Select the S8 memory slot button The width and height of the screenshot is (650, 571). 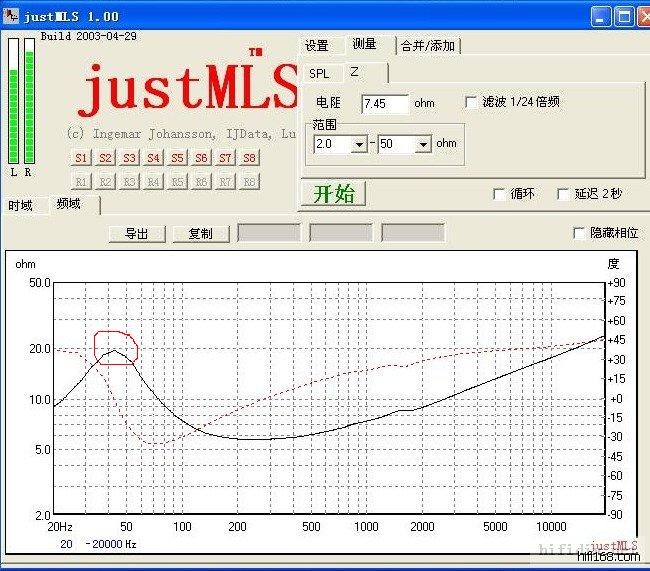(249, 158)
